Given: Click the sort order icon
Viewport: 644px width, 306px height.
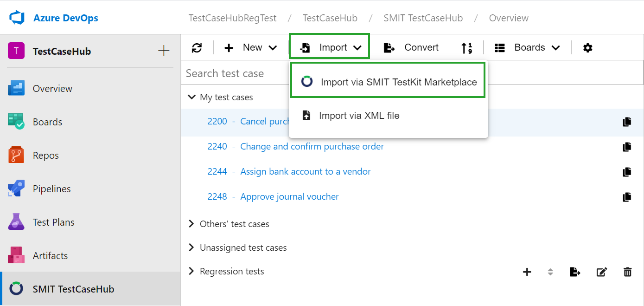Looking at the screenshot, I should [467, 48].
